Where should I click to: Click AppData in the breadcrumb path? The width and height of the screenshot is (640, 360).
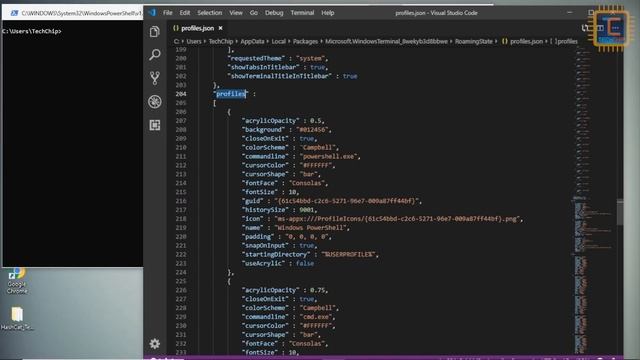click(252, 41)
